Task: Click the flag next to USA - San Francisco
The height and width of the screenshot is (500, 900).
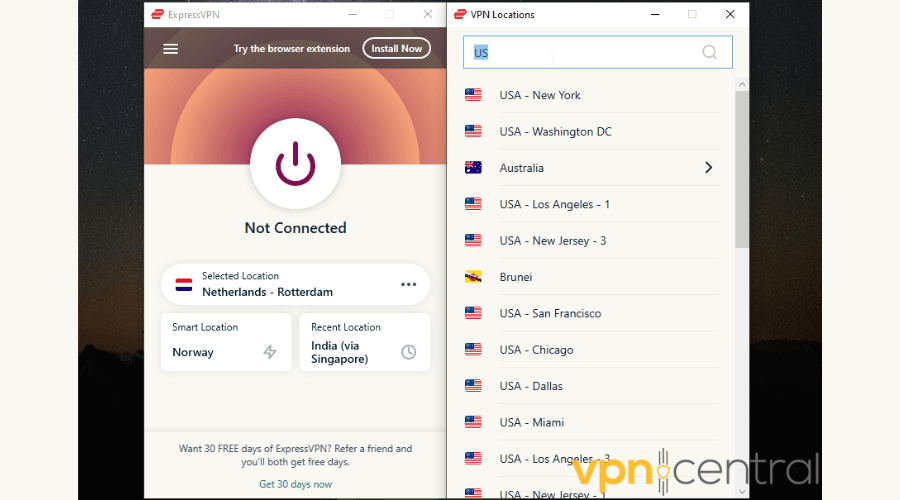Action: click(473, 313)
